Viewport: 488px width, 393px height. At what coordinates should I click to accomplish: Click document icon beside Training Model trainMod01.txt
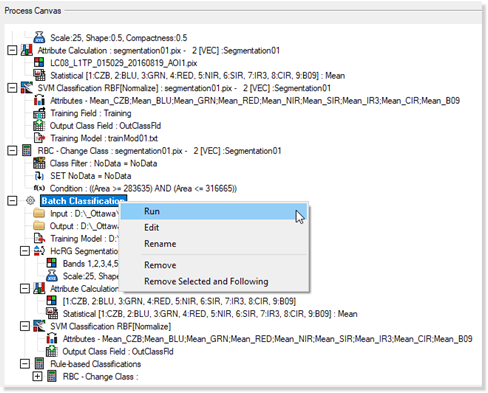[39, 138]
